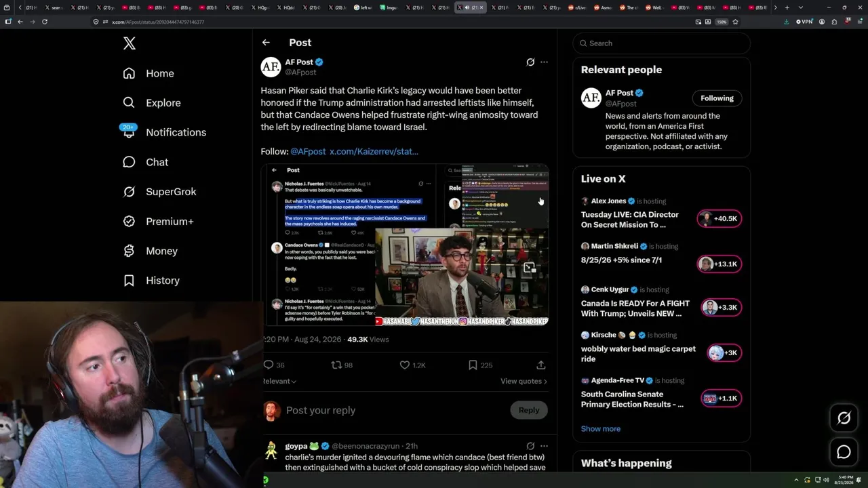Image resolution: width=868 pixels, height=488 pixels.
Task: Toggle the browser VPN button
Action: pyautogui.click(x=804, y=22)
